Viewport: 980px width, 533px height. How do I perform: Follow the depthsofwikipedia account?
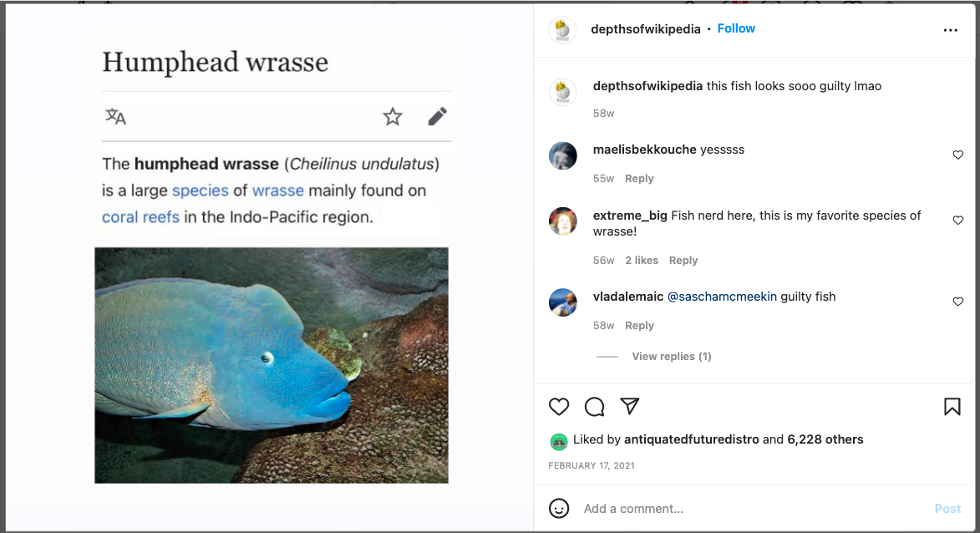point(735,28)
